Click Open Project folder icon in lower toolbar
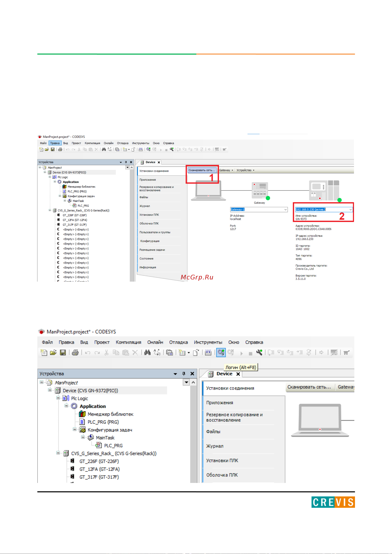 (x=53, y=353)
